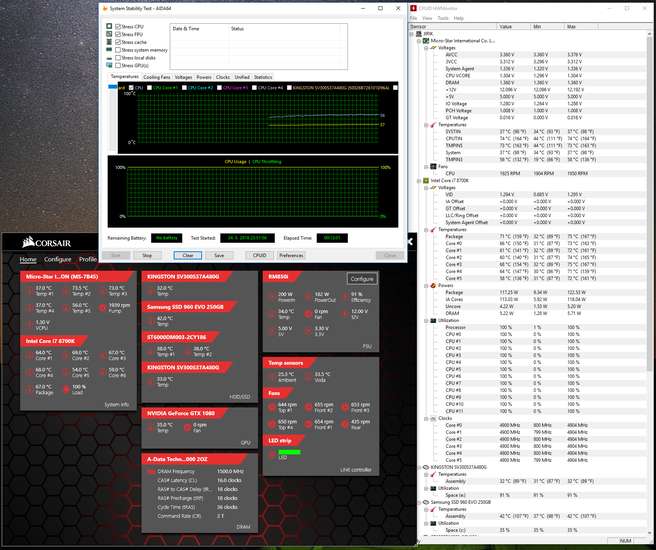The image size is (656, 550).
Task: Uncheck the Stress CPU checkbox
Action: click(x=118, y=26)
